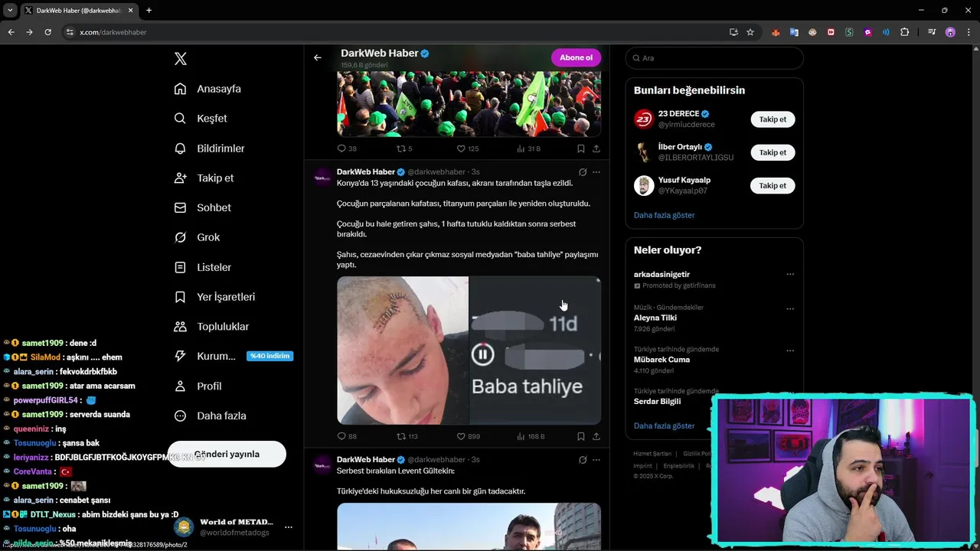Open three-dot menu on Konya tweet
Image resolution: width=980 pixels, height=551 pixels.
click(x=596, y=172)
